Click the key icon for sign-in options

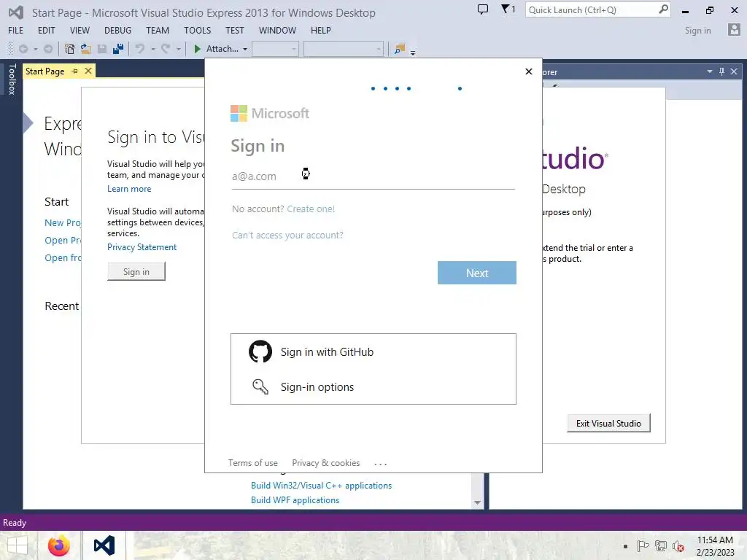pyautogui.click(x=260, y=386)
